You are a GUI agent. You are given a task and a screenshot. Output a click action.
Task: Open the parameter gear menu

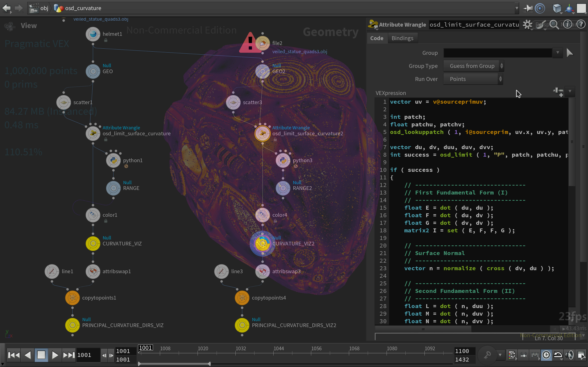coord(527,25)
